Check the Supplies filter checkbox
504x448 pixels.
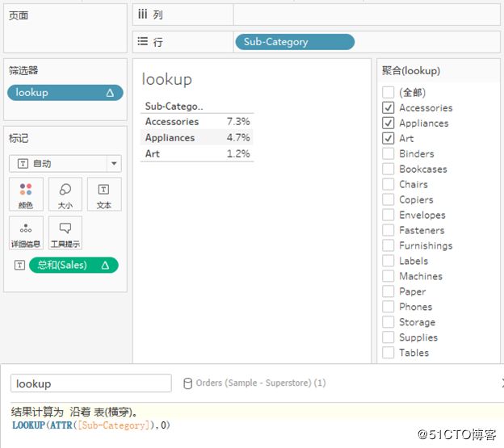point(388,337)
